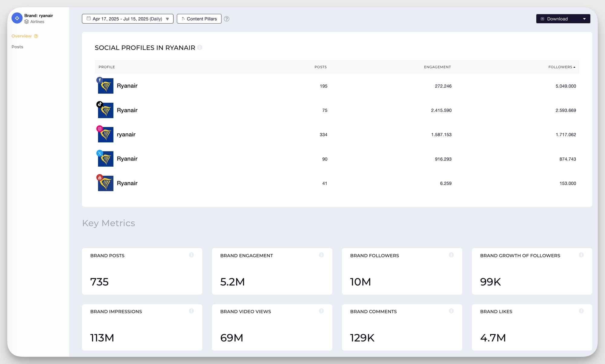Click the TikTok engagement value 2.415.590
The image size is (605, 364).
pos(441,110)
